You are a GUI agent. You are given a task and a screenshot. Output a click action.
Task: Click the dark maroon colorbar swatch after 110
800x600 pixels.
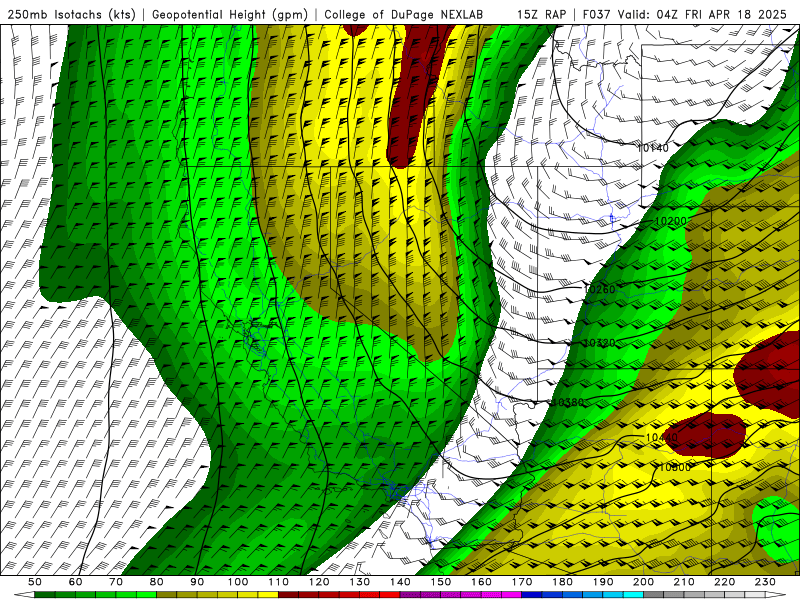coord(288,595)
